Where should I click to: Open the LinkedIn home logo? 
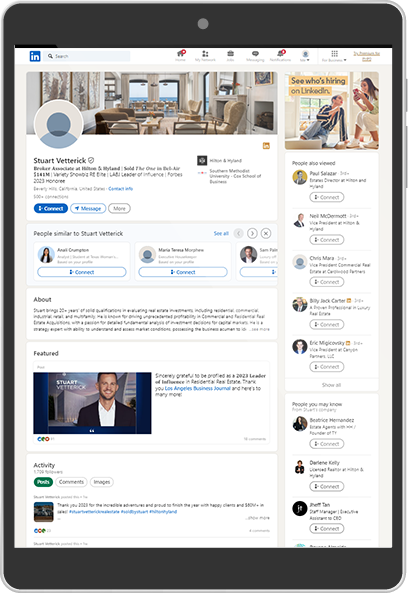[x=35, y=56]
